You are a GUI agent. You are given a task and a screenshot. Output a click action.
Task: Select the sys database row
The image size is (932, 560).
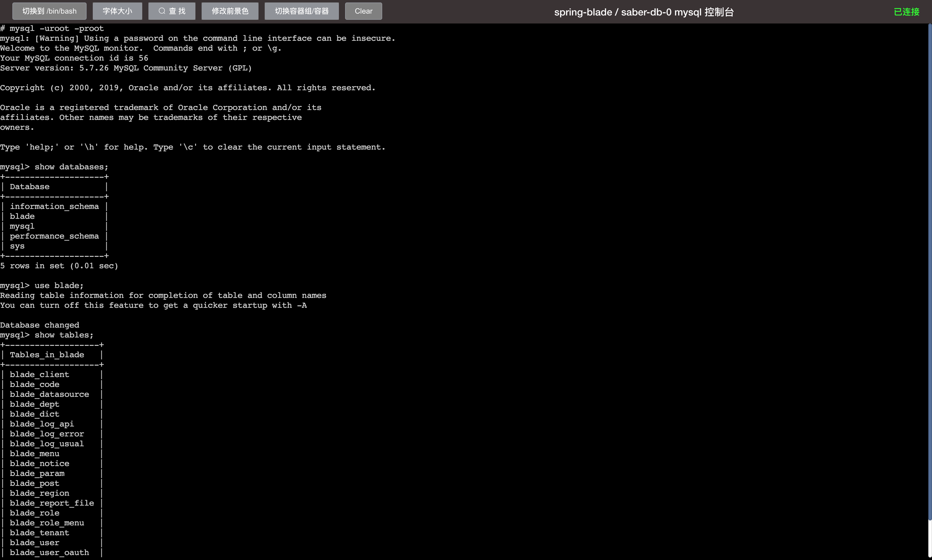[54, 246]
